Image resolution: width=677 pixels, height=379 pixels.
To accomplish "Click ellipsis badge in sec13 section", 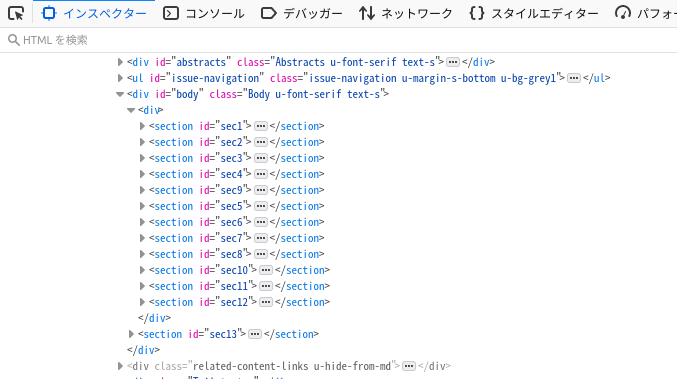I will click(x=255, y=334).
